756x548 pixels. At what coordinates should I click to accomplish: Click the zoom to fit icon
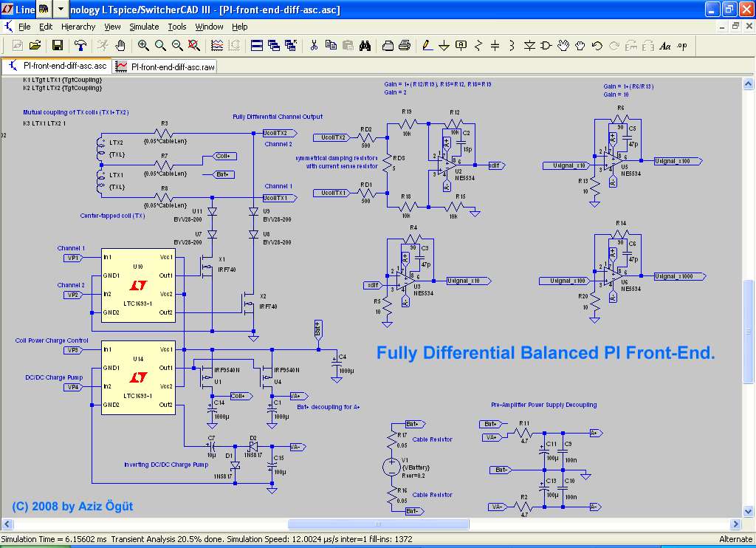click(193, 46)
